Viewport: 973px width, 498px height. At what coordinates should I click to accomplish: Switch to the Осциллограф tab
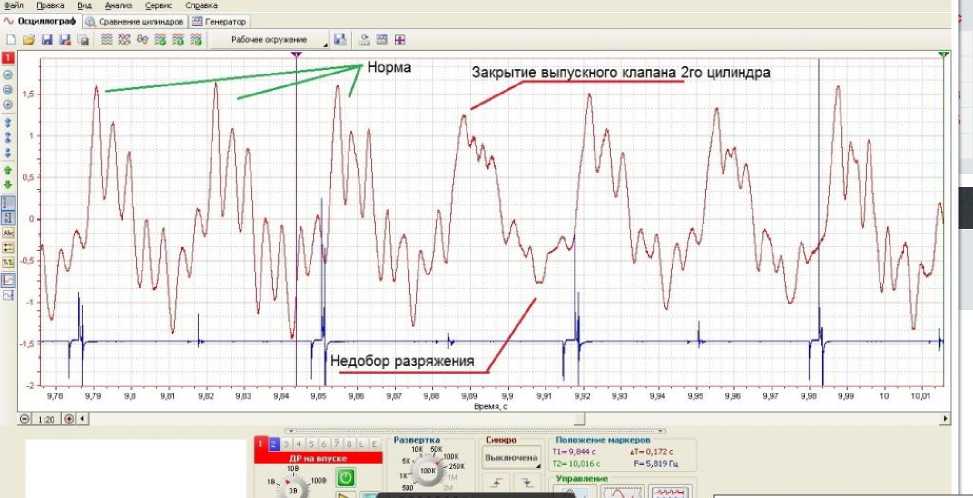[x=40, y=21]
